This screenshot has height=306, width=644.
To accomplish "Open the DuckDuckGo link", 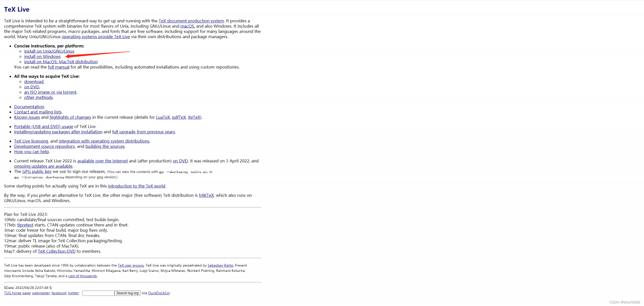I will pyautogui.click(x=158, y=293).
